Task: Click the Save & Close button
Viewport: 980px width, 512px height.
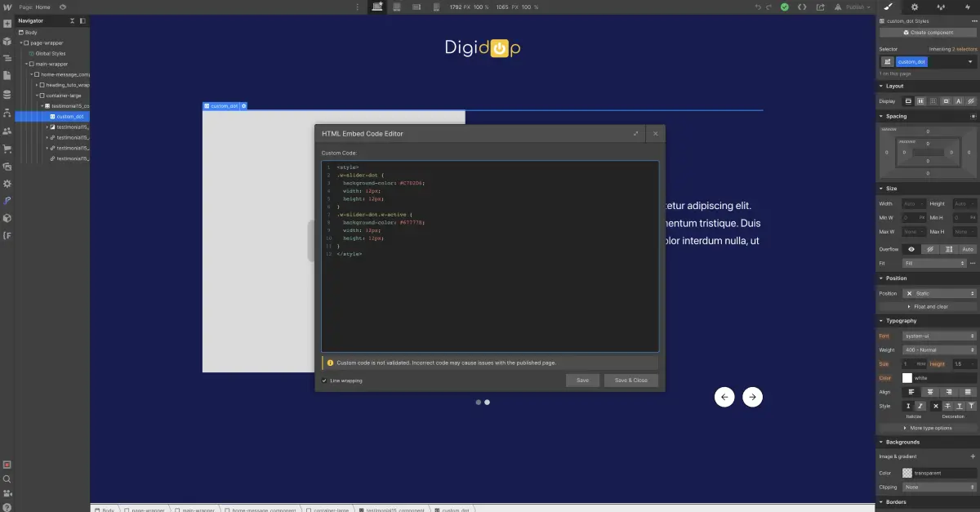Action: [x=631, y=381]
